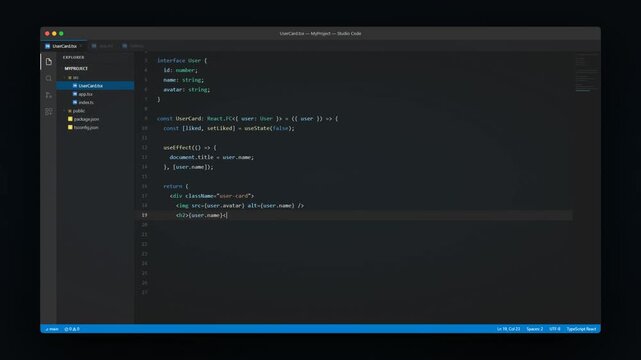The image size is (641, 360).
Task: Maximize the window with the green button
Action: point(61,34)
